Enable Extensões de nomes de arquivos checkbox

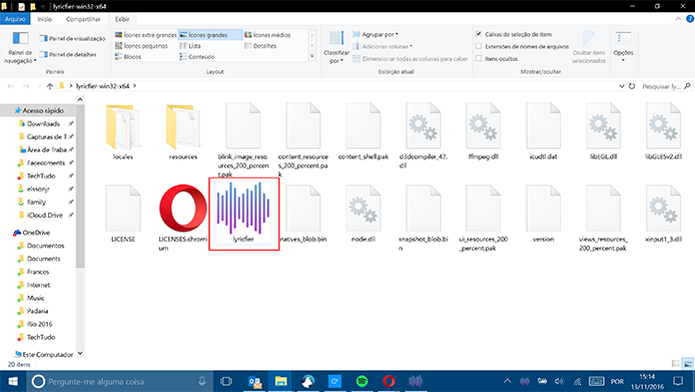pos(479,46)
